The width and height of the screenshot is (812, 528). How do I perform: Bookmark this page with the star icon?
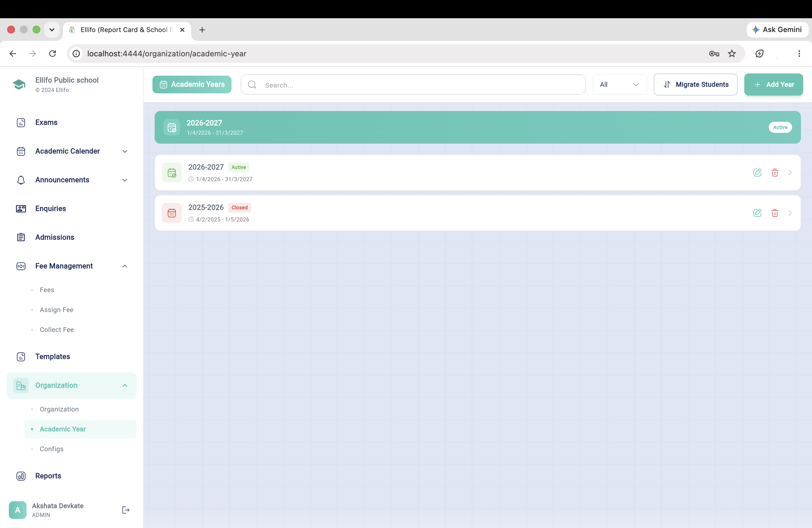pyautogui.click(x=731, y=54)
